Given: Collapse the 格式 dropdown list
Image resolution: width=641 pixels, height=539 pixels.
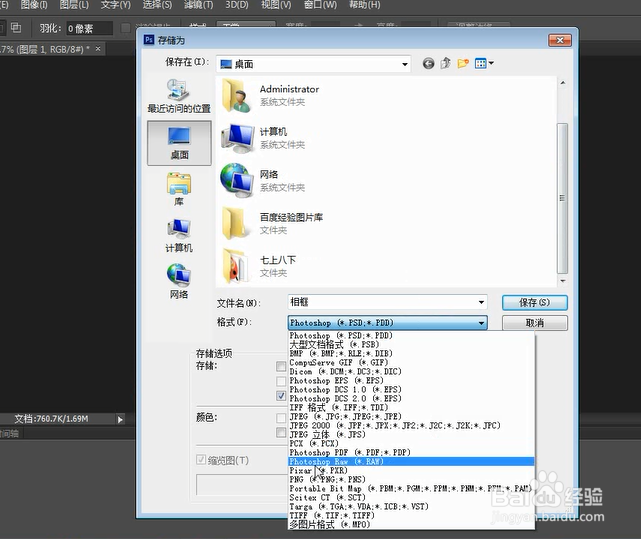Looking at the screenshot, I should click(x=482, y=323).
